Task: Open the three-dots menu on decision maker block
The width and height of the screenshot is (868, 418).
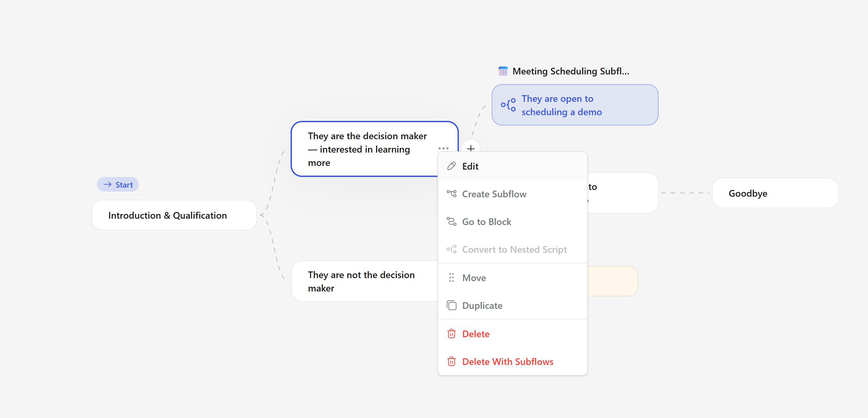Action: (x=443, y=148)
